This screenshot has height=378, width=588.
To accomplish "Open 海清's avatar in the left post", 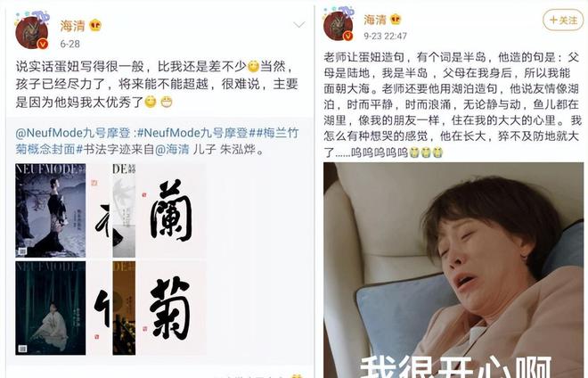I will (x=32, y=33).
